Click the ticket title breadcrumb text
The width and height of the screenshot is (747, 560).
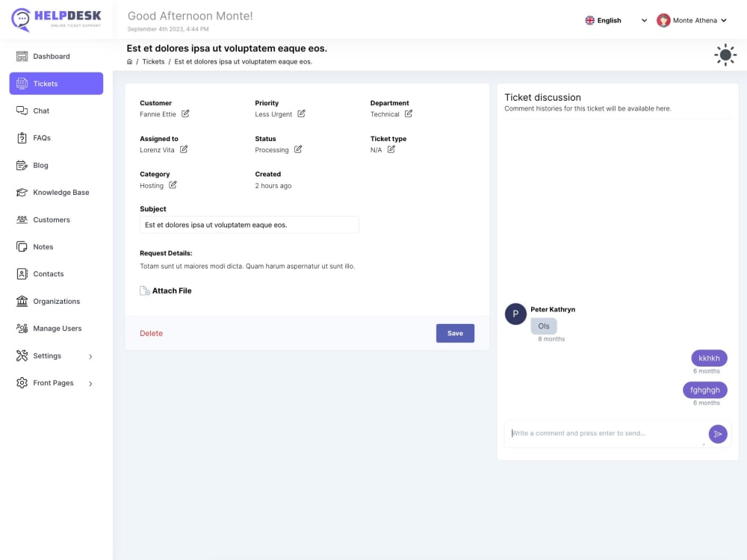243,61
